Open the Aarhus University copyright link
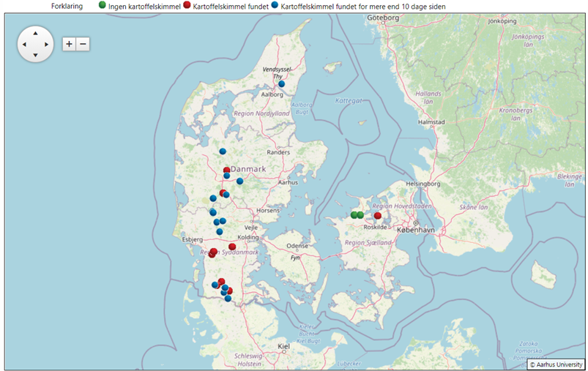 [556, 363]
